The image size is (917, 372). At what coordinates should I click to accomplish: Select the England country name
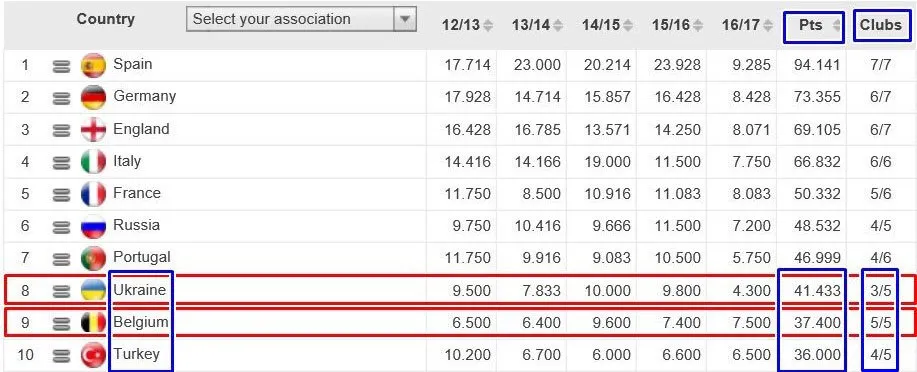[x=142, y=129]
